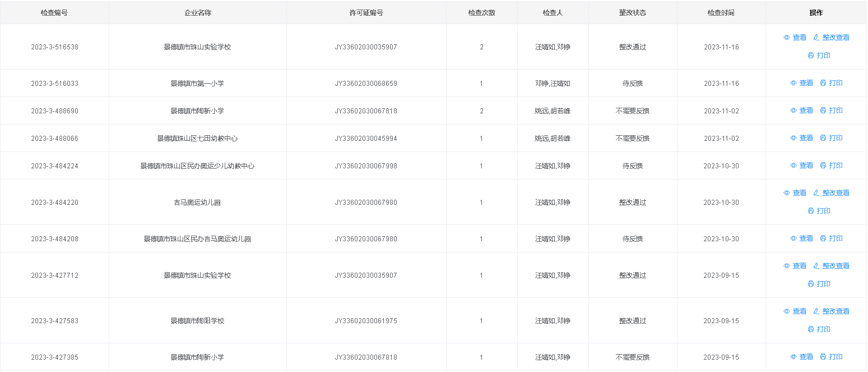This screenshot has height=372, width=868.
Task: Select the 检查次数 column header
Action: 481,13
